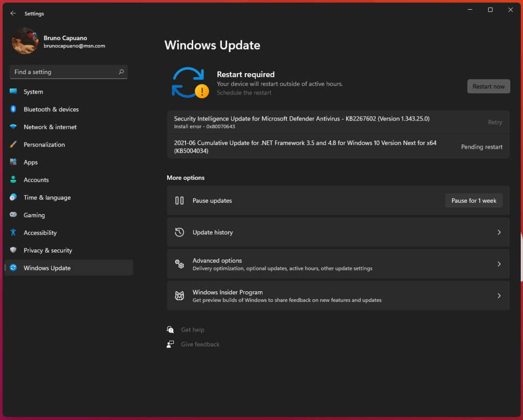Click the back arrow in title bar
Viewport: 523px width, 420px height.
[x=13, y=14]
